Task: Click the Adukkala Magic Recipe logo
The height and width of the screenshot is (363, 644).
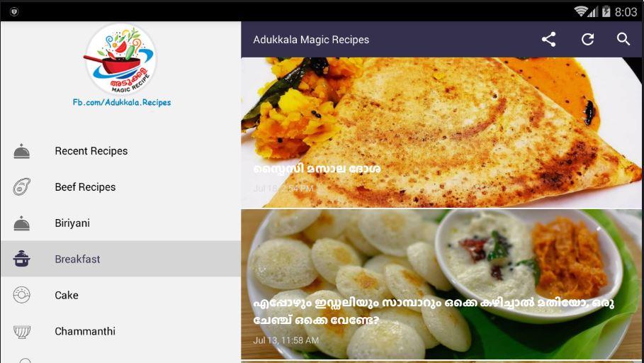Action: [120, 59]
